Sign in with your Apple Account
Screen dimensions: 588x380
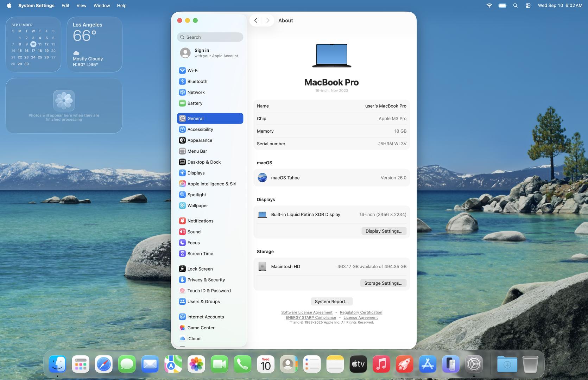(x=210, y=53)
